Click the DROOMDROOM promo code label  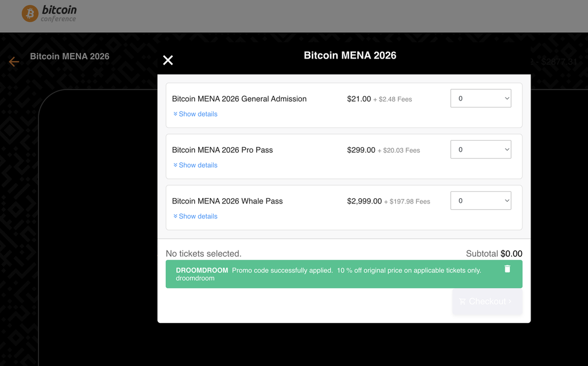(202, 270)
